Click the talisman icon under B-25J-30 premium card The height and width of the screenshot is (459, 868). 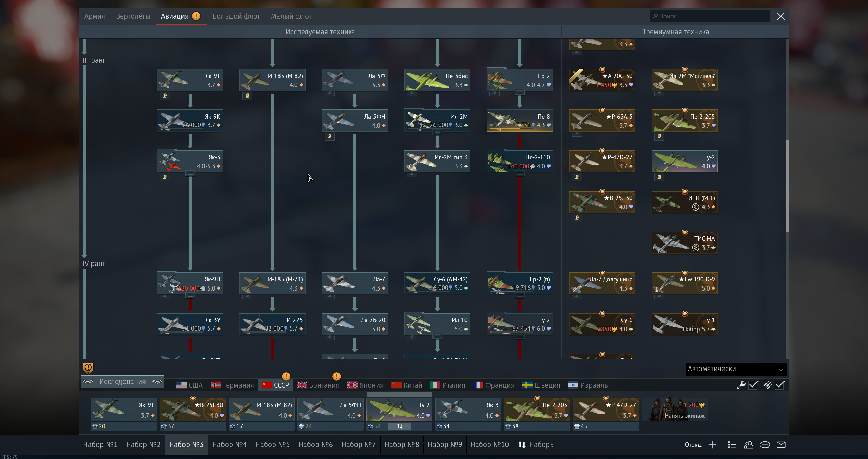577,218
